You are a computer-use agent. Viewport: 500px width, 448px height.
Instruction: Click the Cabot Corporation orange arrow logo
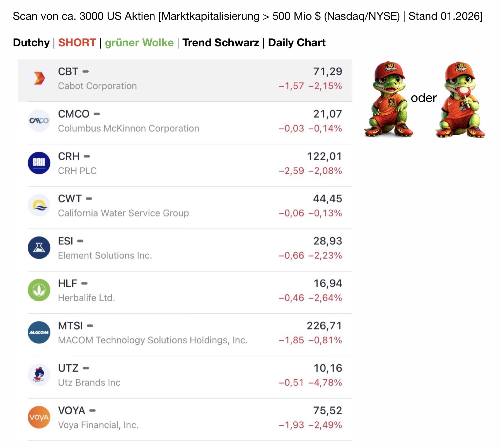coord(39,78)
